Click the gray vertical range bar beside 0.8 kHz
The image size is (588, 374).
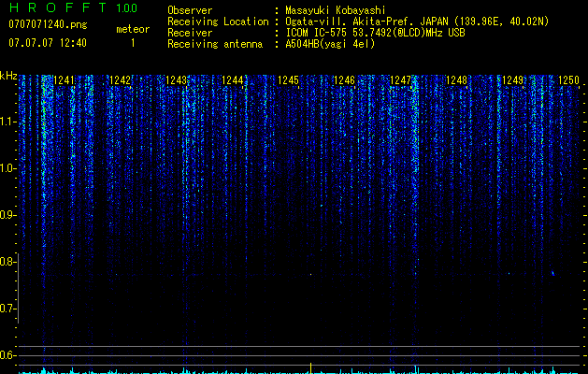click(18, 288)
